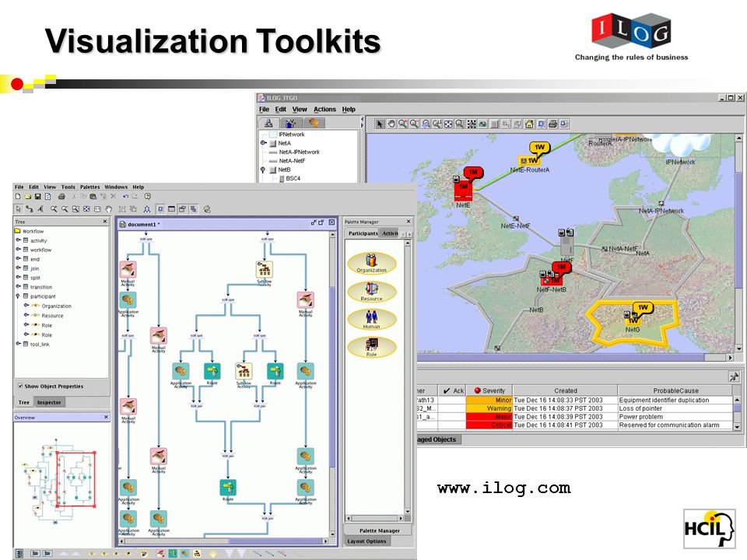Click the Warning severity cell in alarm table

point(489,408)
